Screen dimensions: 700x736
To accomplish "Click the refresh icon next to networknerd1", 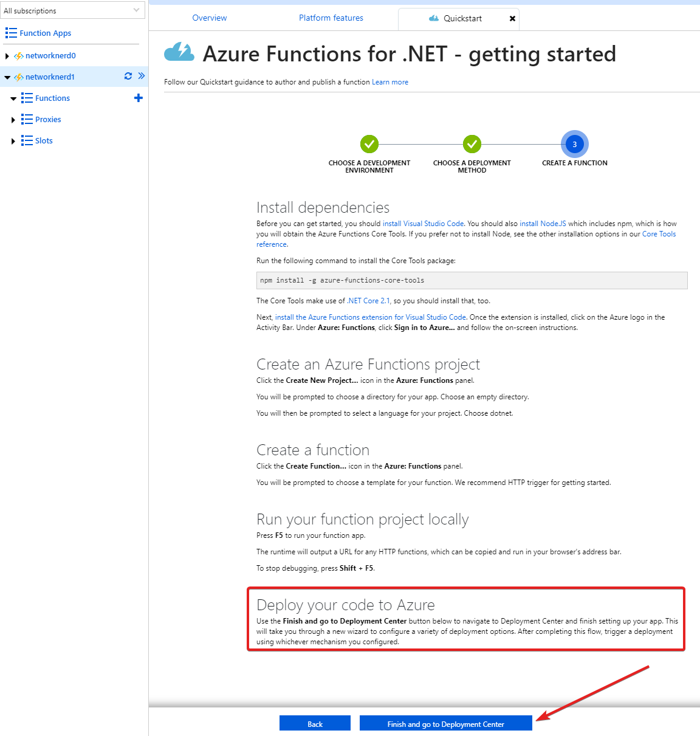I will point(128,76).
